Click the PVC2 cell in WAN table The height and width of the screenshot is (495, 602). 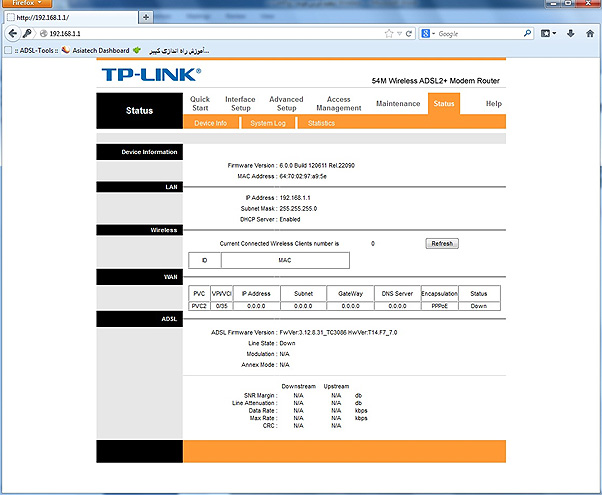pos(199,306)
